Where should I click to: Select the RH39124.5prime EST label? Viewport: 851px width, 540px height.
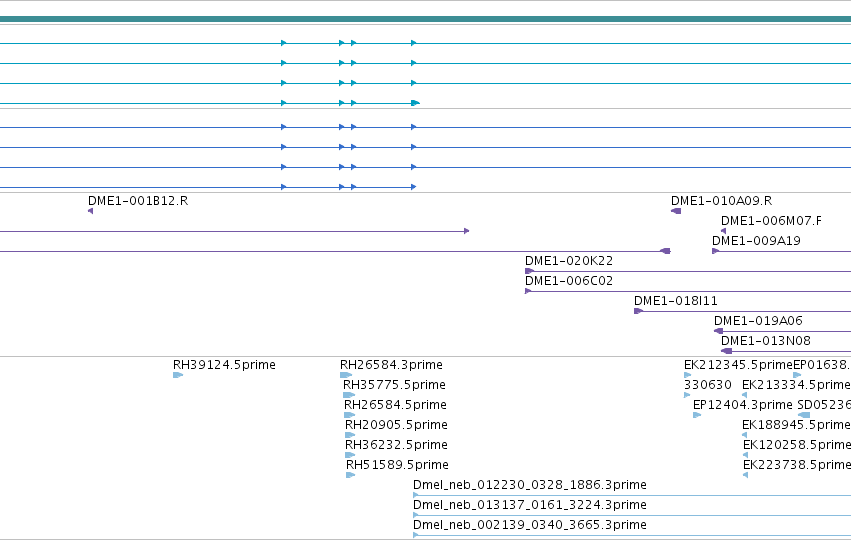tap(224, 365)
